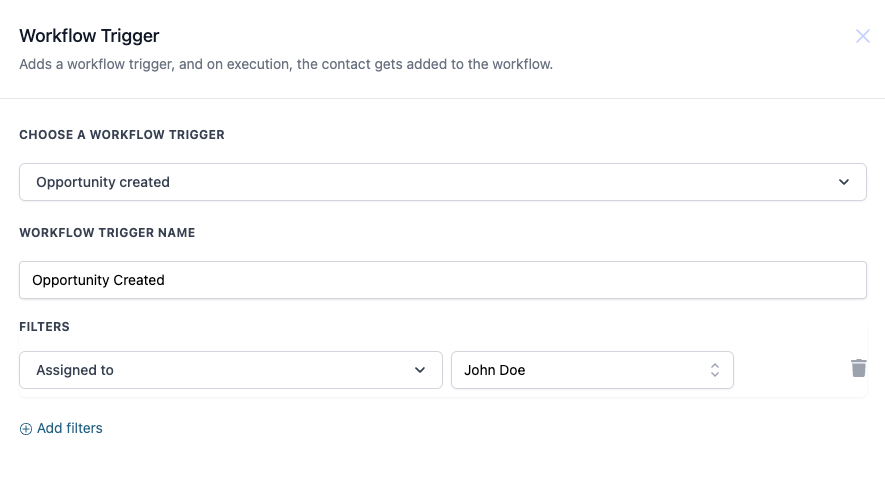Image resolution: width=885 pixels, height=481 pixels.
Task: Click the John Doe value text
Action: click(x=494, y=370)
